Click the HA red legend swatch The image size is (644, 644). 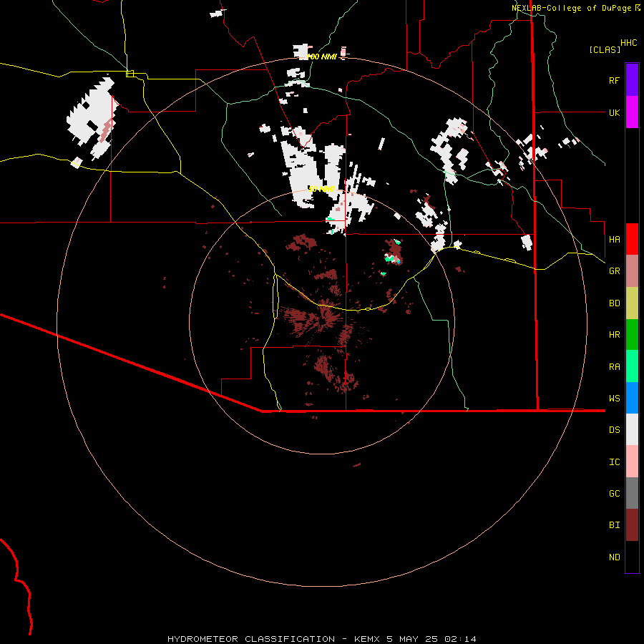pos(632,239)
